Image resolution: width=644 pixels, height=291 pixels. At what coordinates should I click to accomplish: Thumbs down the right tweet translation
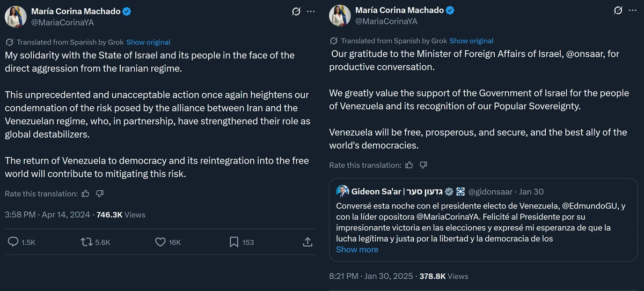pyautogui.click(x=423, y=165)
